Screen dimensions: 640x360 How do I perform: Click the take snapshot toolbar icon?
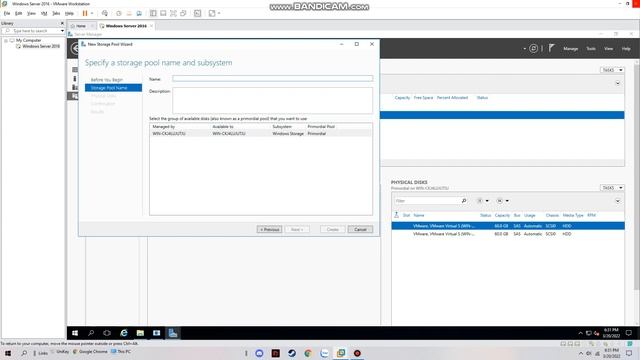tap(119, 13)
